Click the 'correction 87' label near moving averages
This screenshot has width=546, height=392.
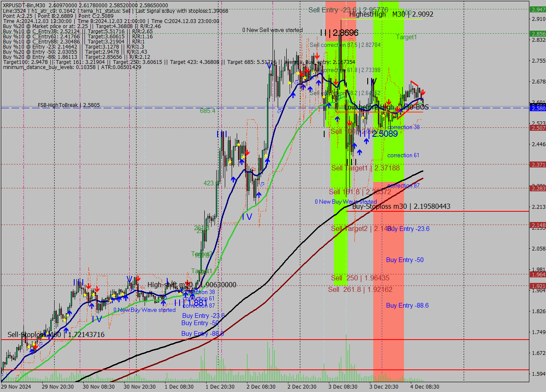tap(404, 186)
